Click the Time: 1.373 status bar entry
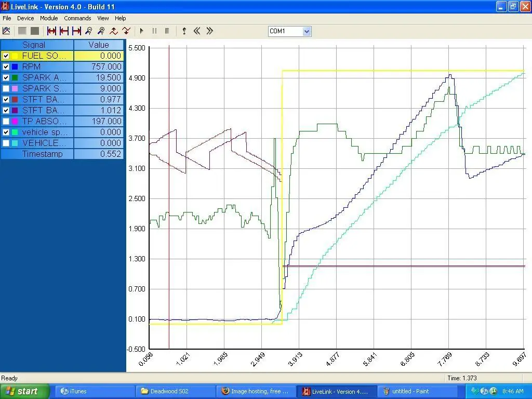Screen dimensions: 532x399 (x=462, y=378)
